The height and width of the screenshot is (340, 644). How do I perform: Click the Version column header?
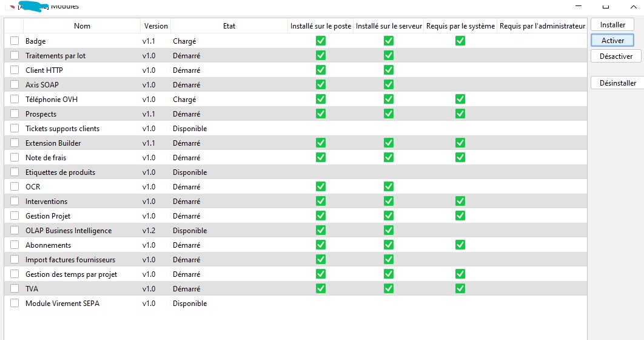pyautogui.click(x=156, y=26)
